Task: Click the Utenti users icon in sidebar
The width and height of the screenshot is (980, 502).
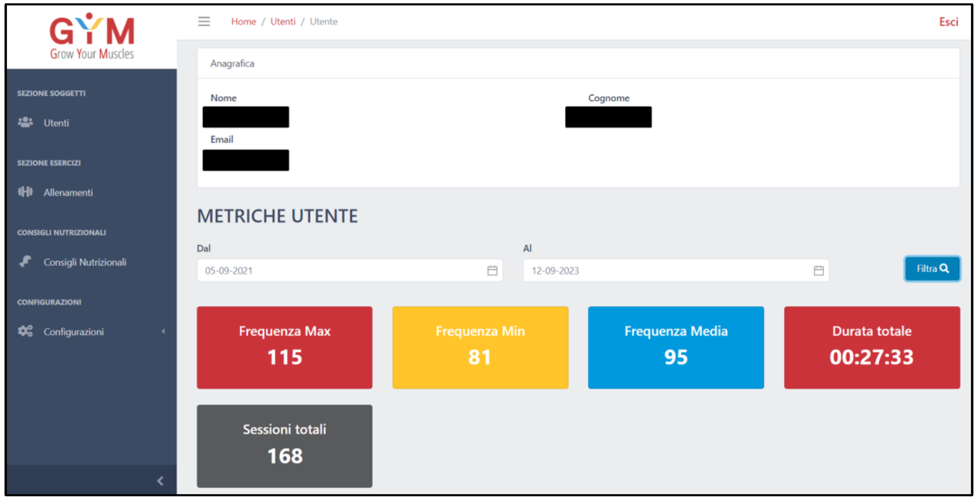Action: tap(25, 122)
